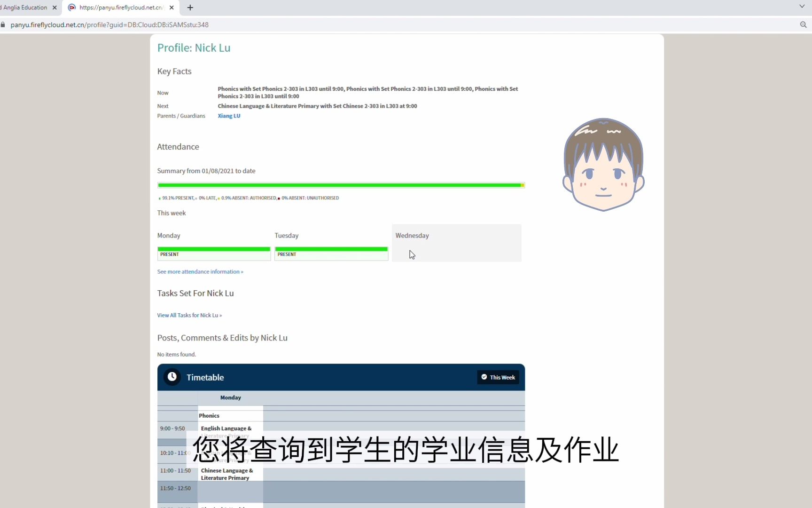The image size is (812, 508).
Task: Click the 11:50 - 12:50 time slot
Action: pyautogui.click(x=175, y=488)
